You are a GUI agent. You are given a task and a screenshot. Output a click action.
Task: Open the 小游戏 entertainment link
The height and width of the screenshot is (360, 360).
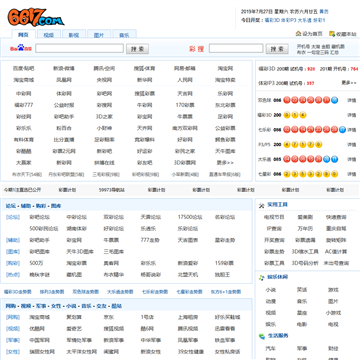333,313
